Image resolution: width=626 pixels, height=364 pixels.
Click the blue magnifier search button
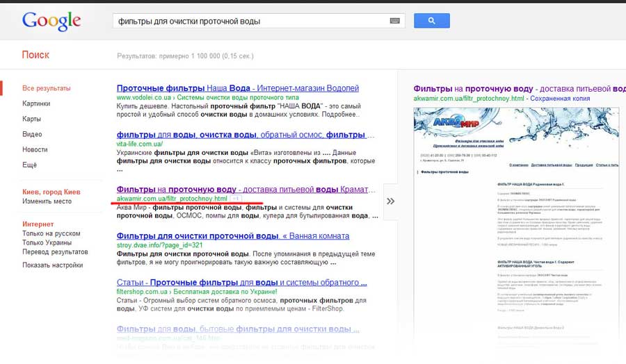point(431,21)
